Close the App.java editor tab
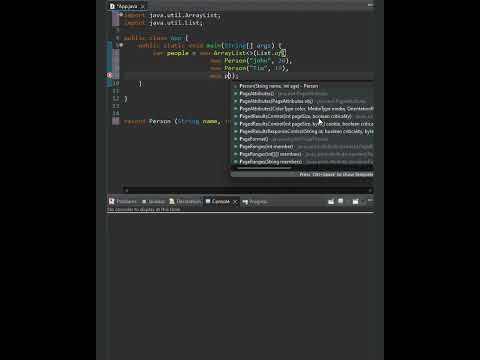 [x=142, y=6]
